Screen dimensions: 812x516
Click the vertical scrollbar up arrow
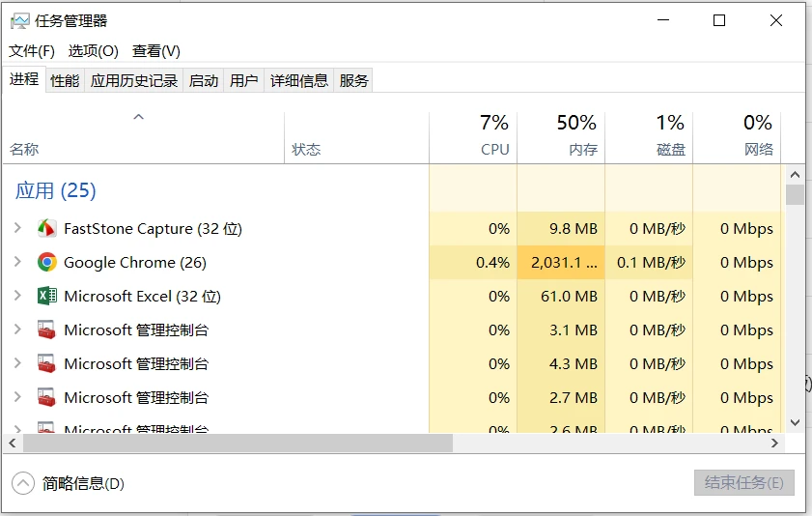pos(795,175)
